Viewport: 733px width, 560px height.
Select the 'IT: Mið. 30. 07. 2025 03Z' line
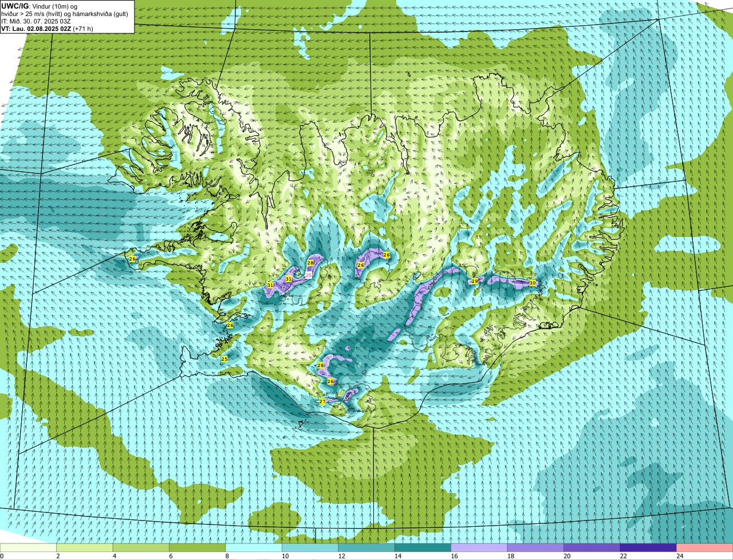36,21
